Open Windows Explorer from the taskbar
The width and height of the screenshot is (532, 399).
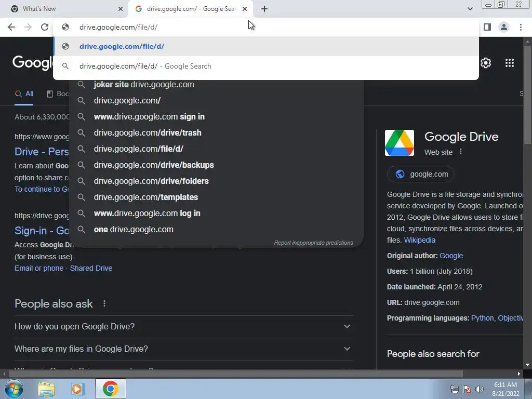point(46,389)
